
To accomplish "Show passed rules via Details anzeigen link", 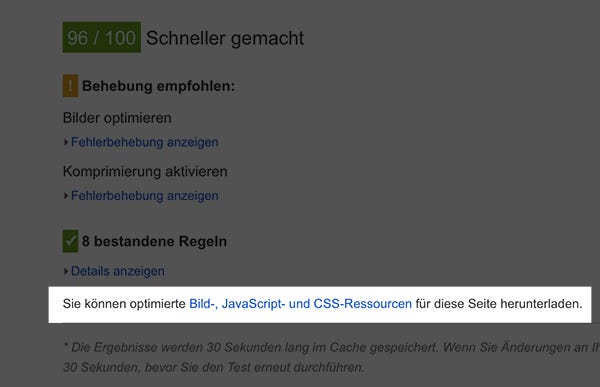I will pyautogui.click(x=118, y=271).
